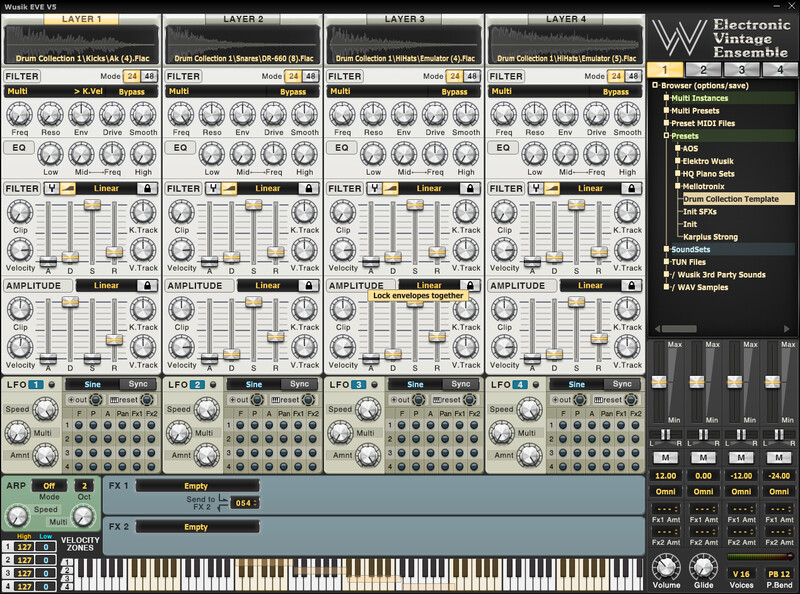
Task: Click the Layer 2 amplitude envelope lock icon
Action: click(x=309, y=285)
